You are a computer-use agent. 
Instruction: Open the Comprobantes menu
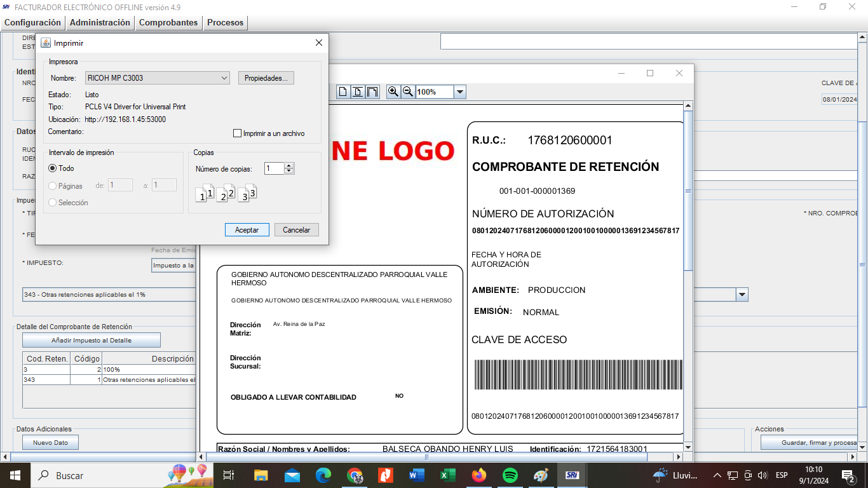click(x=168, y=22)
